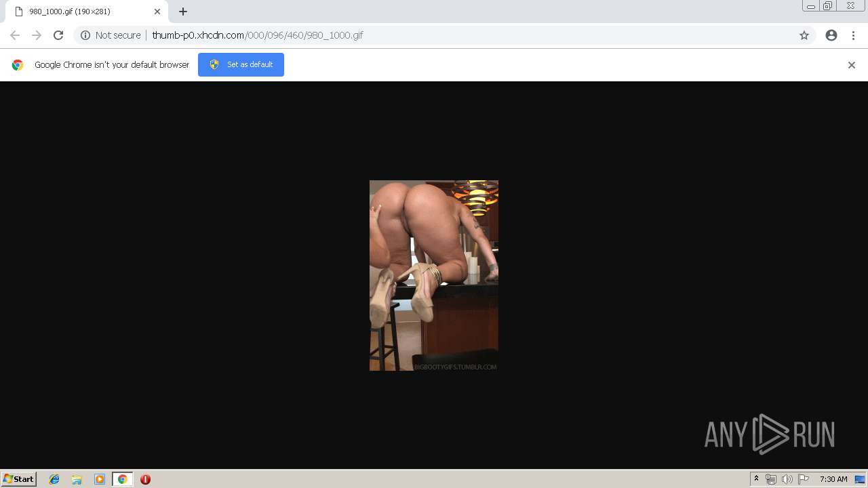The height and width of the screenshot is (488, 868).
Task: Open the media player taskbar icon
Action: coord(100,479)
